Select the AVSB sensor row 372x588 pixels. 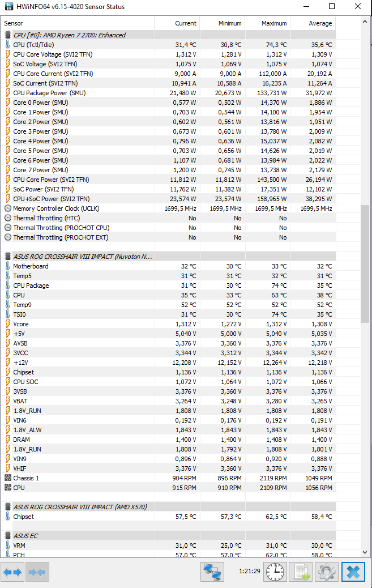point(168,343)
